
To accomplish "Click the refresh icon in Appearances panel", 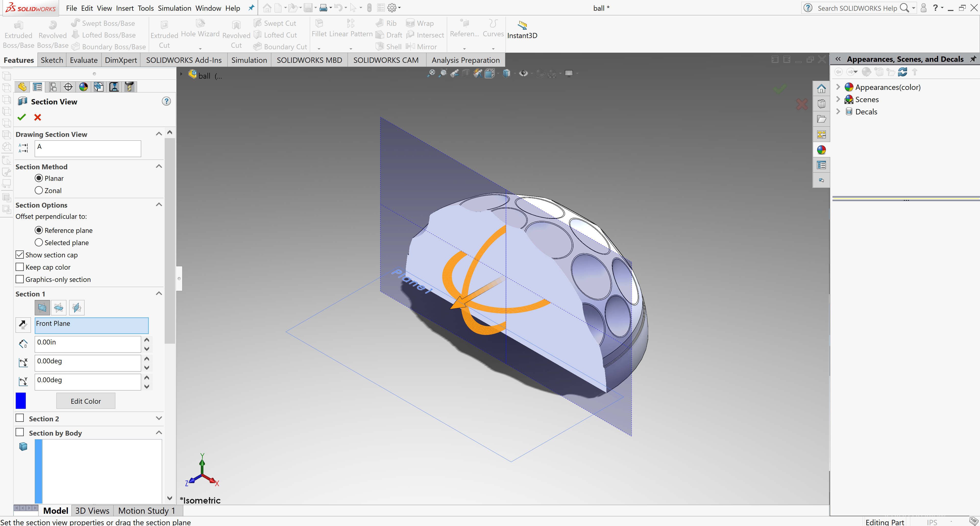I will click(902, 72).
